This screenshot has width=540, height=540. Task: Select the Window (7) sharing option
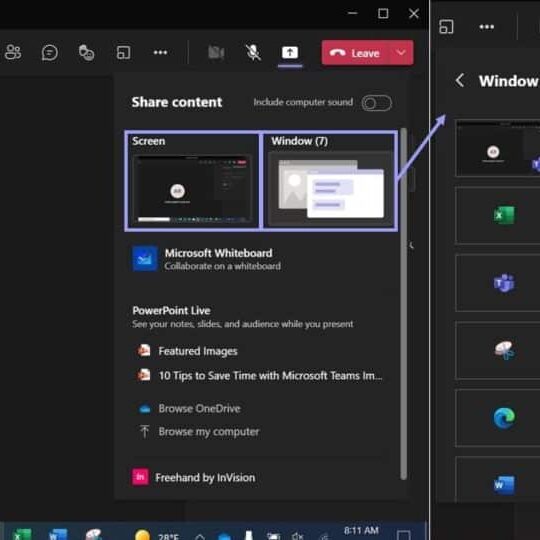click(330, 180)
